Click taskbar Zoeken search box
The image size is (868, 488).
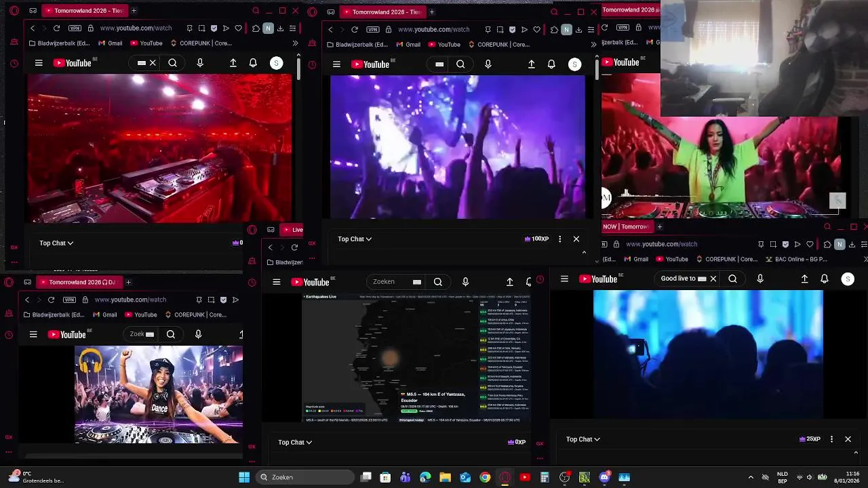tap(305, 477)
